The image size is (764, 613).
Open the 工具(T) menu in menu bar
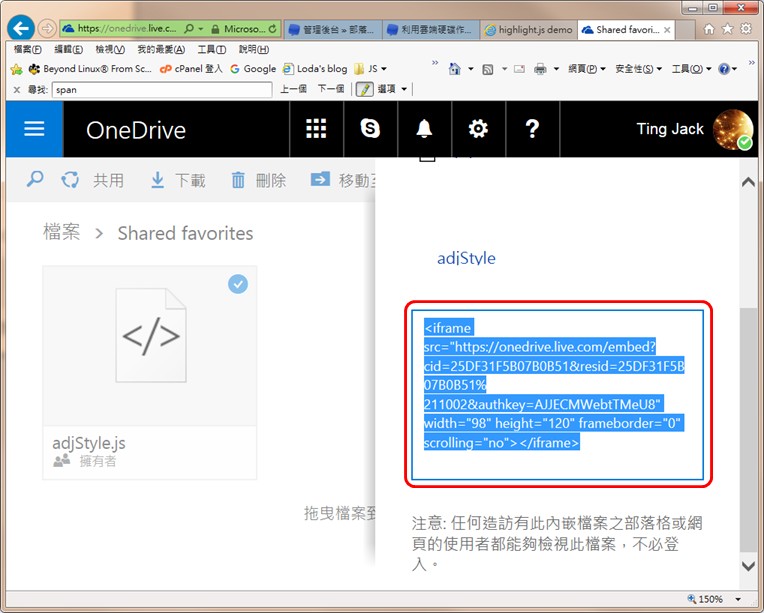click(x=211, y=49)
